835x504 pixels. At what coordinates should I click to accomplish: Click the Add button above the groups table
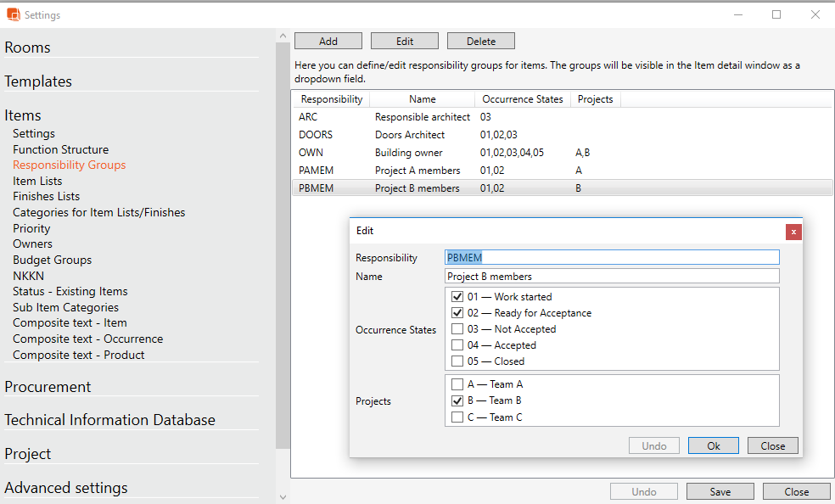click(328, 40)
